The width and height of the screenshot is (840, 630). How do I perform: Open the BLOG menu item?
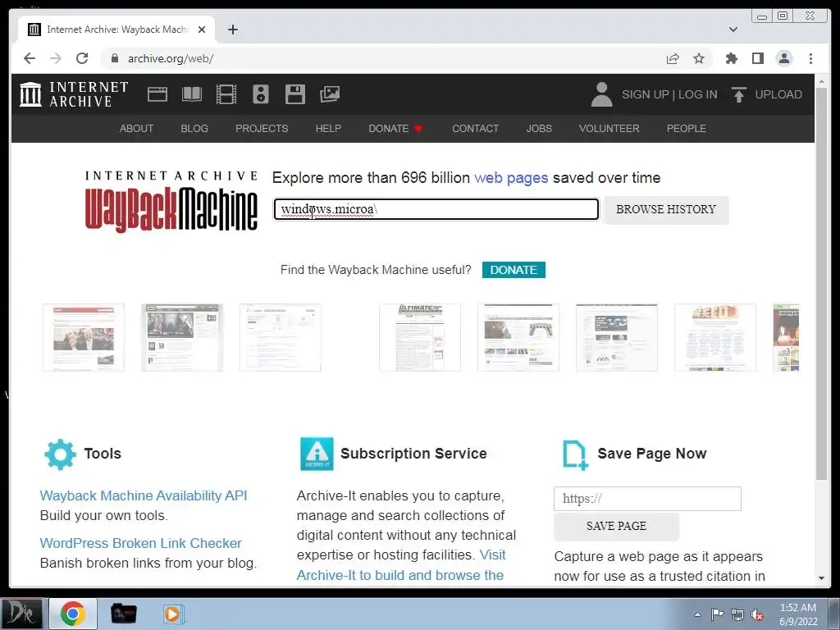[x=194, y=129]
